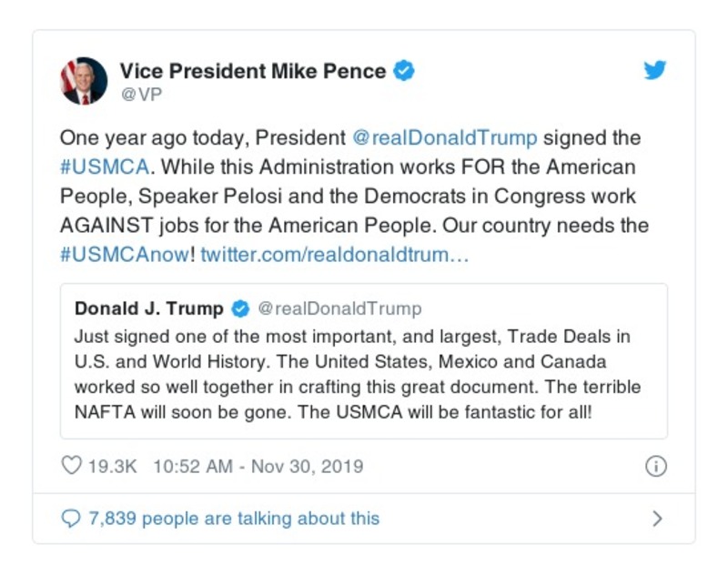Screen dimensions: 728x575
Task: Follow the twitter.com/realdonaldtrum… link
Action: [335, 254]
